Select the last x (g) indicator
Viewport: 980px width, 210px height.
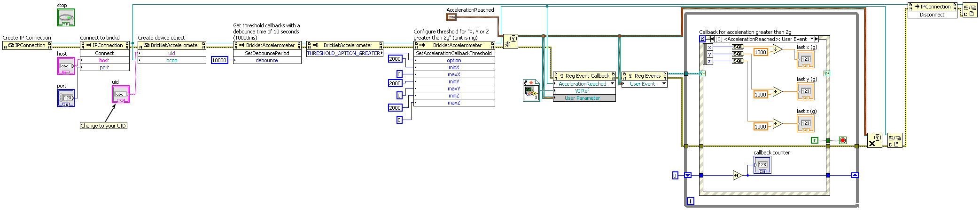click(x=805, y=59)
